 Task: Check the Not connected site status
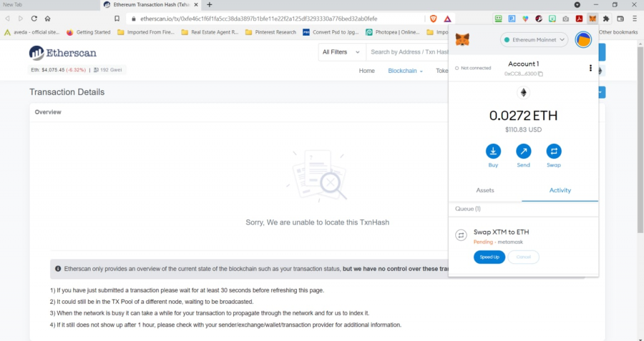[x=473, y=68]
